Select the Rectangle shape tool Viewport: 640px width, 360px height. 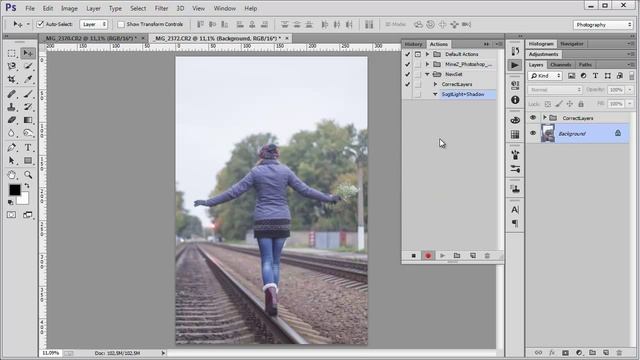pyautogui.click(x=28, y=160)
